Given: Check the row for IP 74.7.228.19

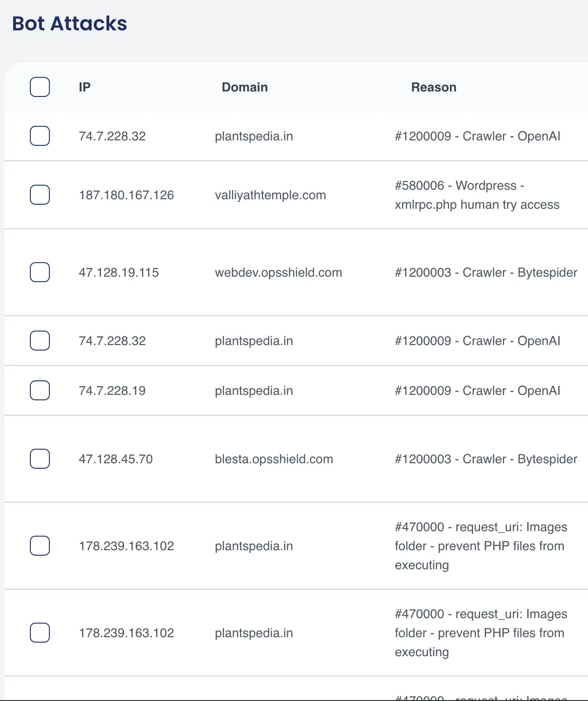Looking at the screenshot, I should 39,390.
